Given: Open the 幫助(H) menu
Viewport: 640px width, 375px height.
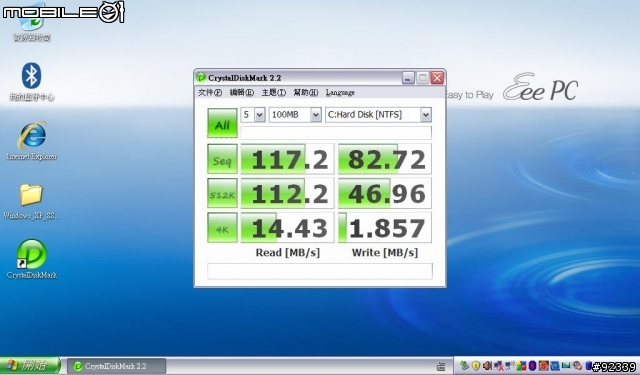Looking at the screenshot, I should 306,93.
